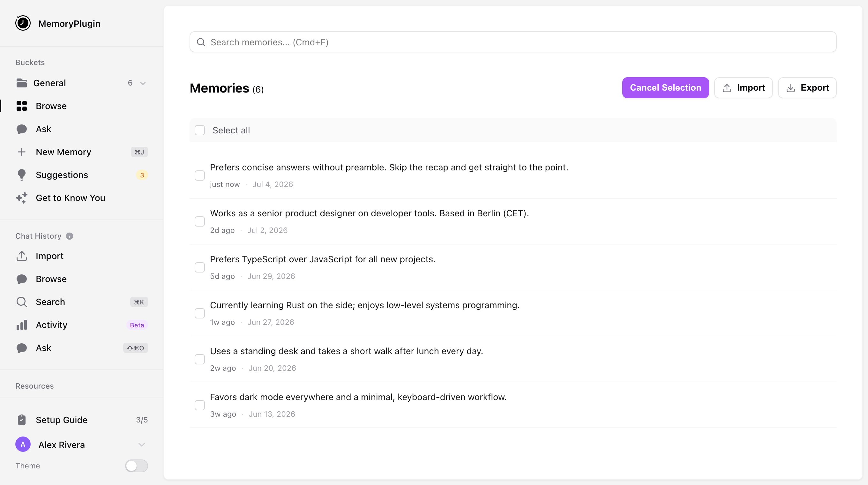Click the Cancel Selection button
The image size is (868, 485).
665,87
